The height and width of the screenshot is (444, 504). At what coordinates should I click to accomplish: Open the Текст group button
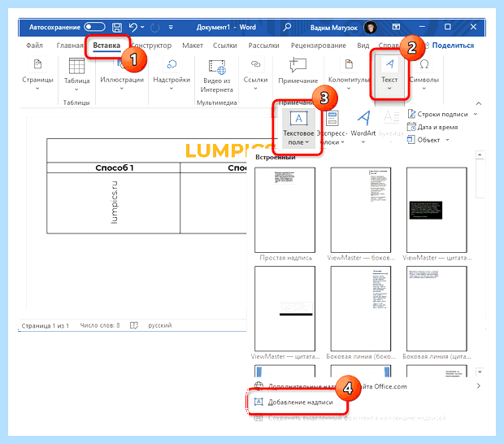389,74
